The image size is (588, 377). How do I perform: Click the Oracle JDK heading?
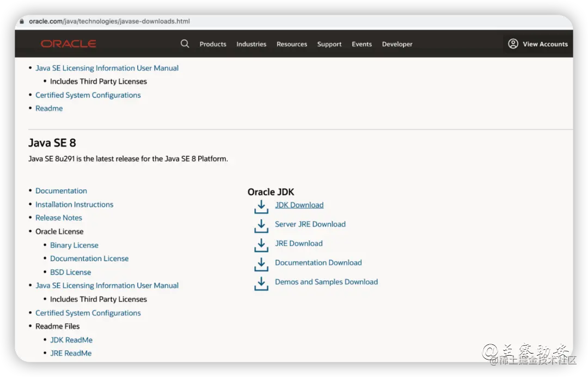point(271,192)
